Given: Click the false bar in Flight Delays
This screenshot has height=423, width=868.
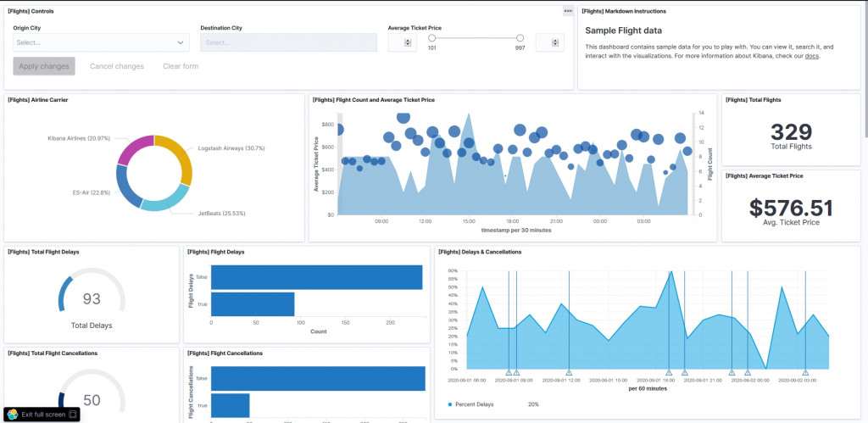Looking at the screenshot, I should click(x=317, y=277).
